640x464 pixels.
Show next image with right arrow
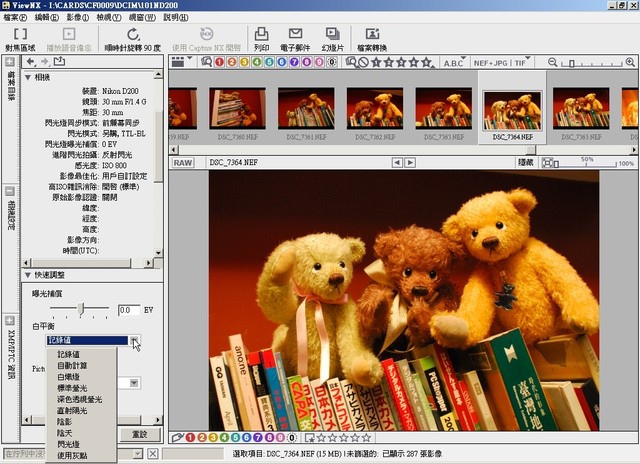pyautogui.click(x=410, y=162)
